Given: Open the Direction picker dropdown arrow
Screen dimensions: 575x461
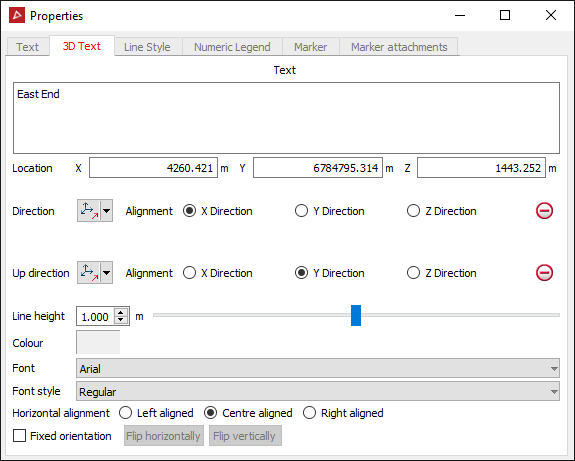Looking at the screenshot, I should click(x=106, y=211).
